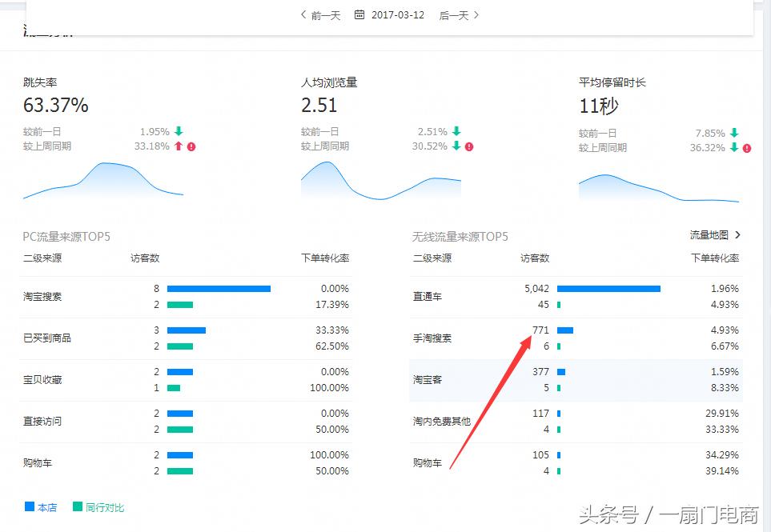
Task: Click the down arrow next to 30.52%
Action: coord(458,146)
